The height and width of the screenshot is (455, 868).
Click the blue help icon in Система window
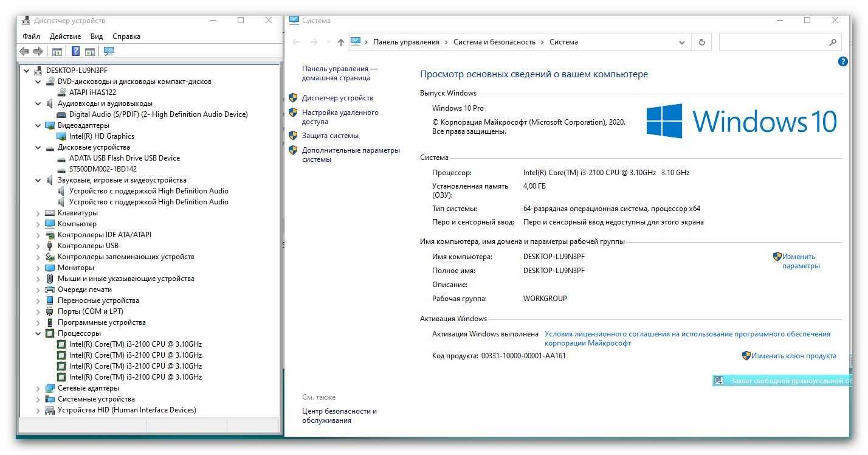(842, 61)
